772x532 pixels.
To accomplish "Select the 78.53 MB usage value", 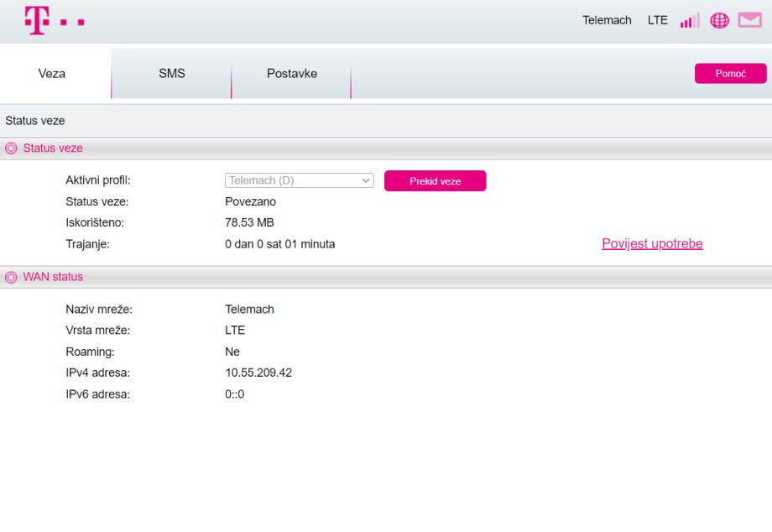I will point(249,222).
